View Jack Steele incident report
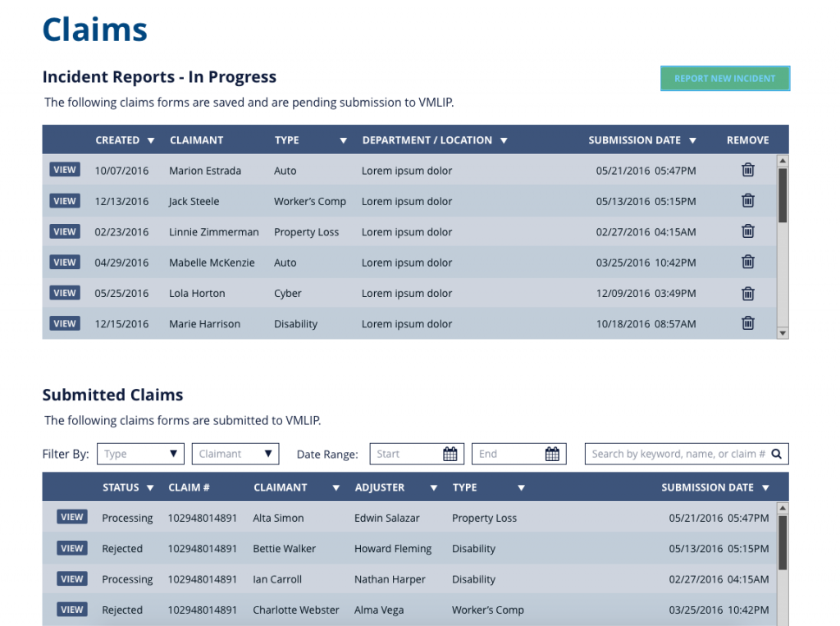Screen dimensions: 840x626 tap(65, 201)
